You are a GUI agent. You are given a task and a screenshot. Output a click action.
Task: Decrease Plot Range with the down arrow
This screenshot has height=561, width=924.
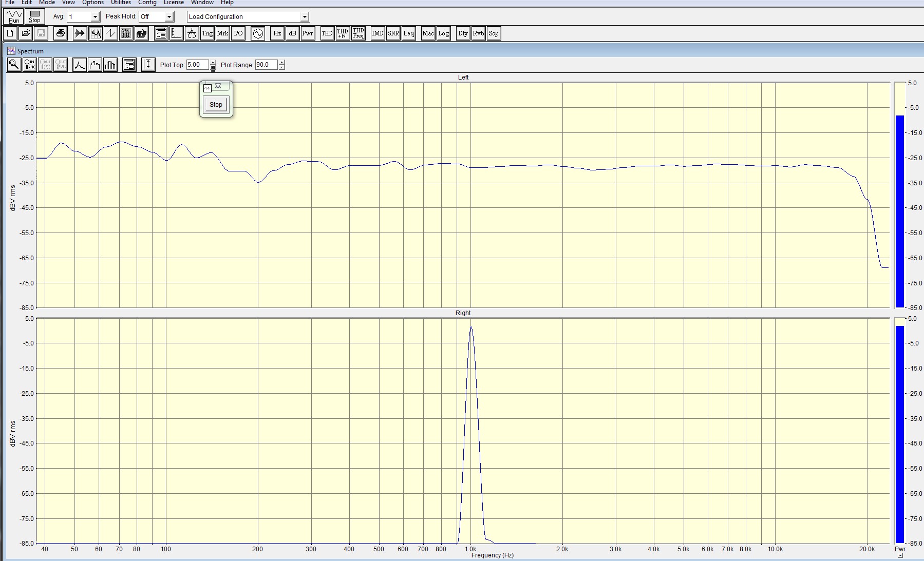tap(281, 67)
